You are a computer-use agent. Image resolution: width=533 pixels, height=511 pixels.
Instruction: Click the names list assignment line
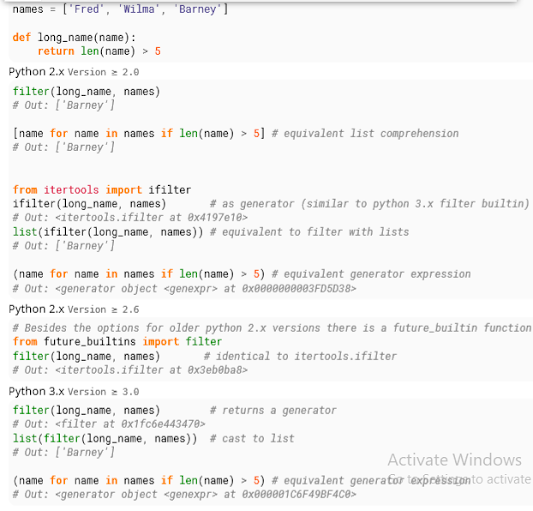tap(120, 9)
